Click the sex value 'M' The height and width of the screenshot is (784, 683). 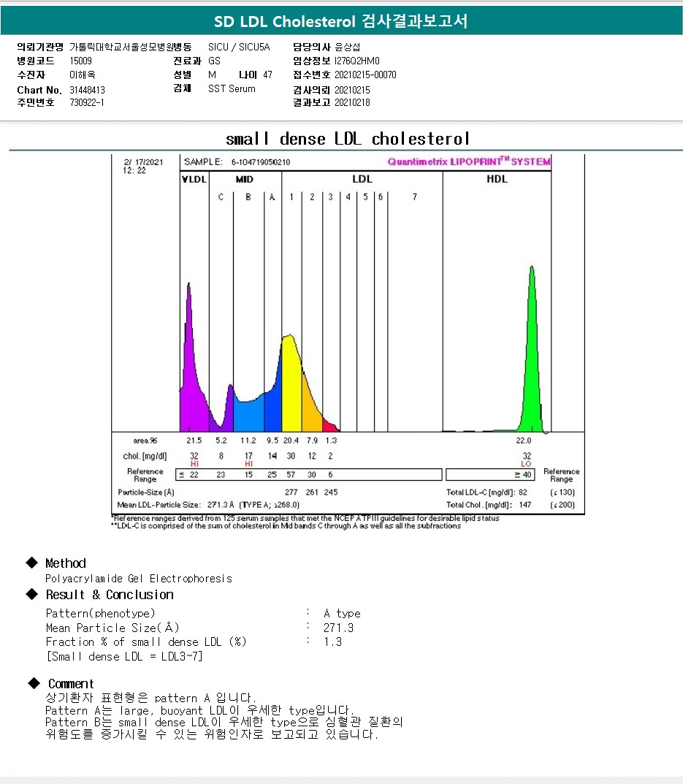point(212,75)
